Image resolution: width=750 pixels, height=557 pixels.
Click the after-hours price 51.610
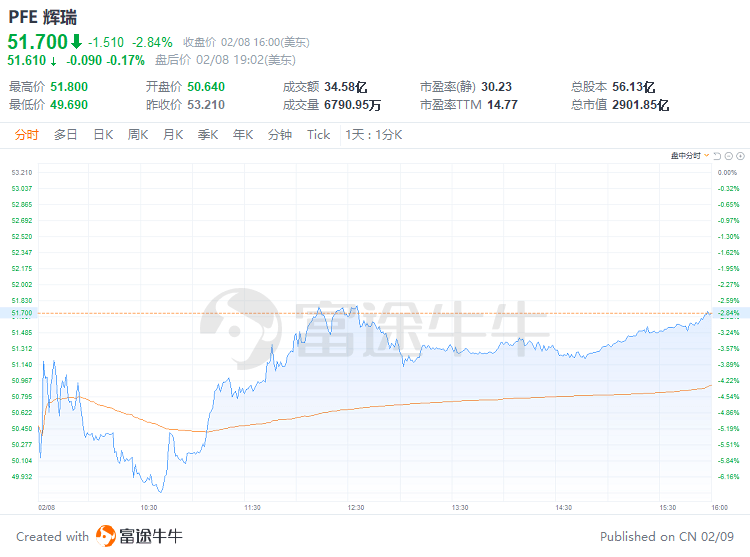coord(27,60)
